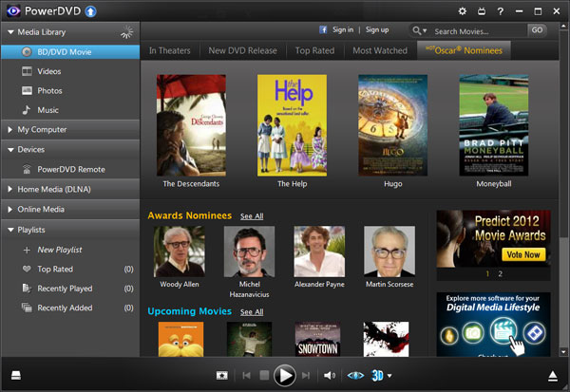Open the Snowtown upcoming movie poster
570x392 pixels.
click(x=317, y=339)
